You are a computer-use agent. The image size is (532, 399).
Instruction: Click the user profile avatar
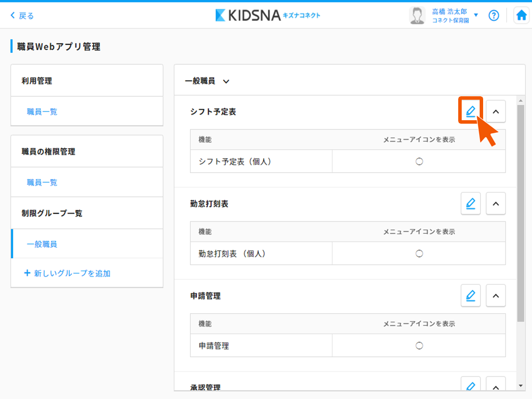417,15
